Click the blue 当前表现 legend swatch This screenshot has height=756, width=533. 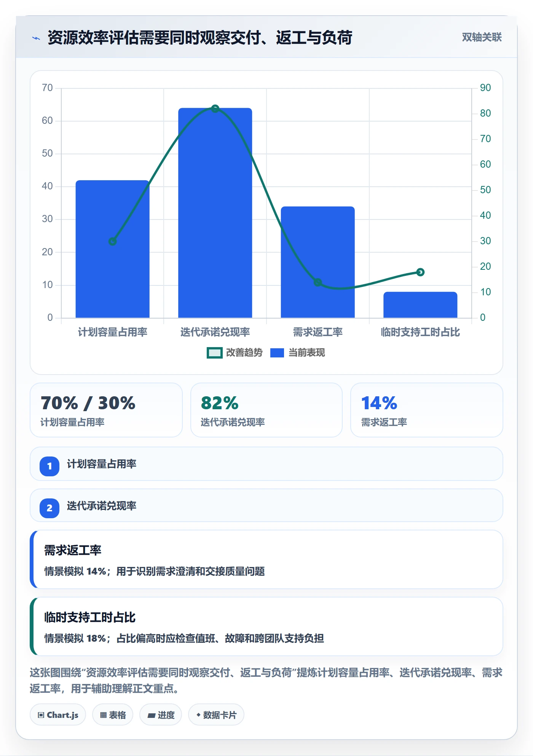click(x=277, y=353)
